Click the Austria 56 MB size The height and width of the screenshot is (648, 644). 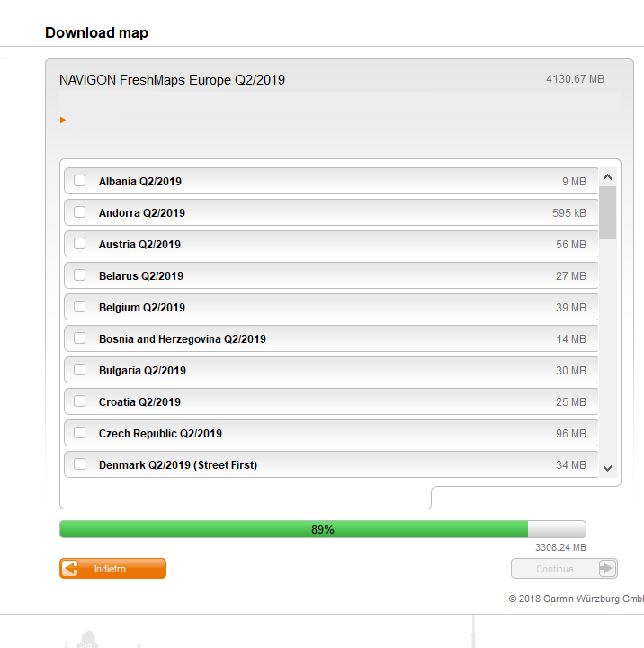point(571,244)
